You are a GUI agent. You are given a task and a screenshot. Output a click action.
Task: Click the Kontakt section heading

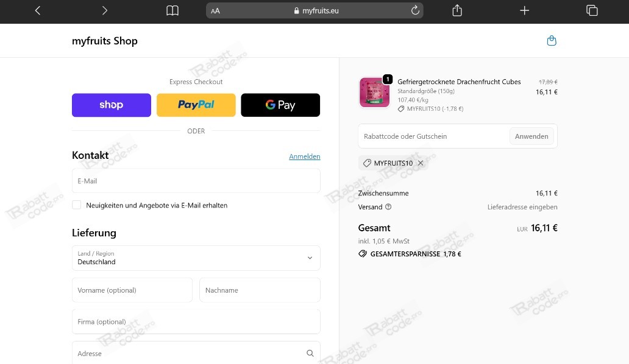[90, 155]
